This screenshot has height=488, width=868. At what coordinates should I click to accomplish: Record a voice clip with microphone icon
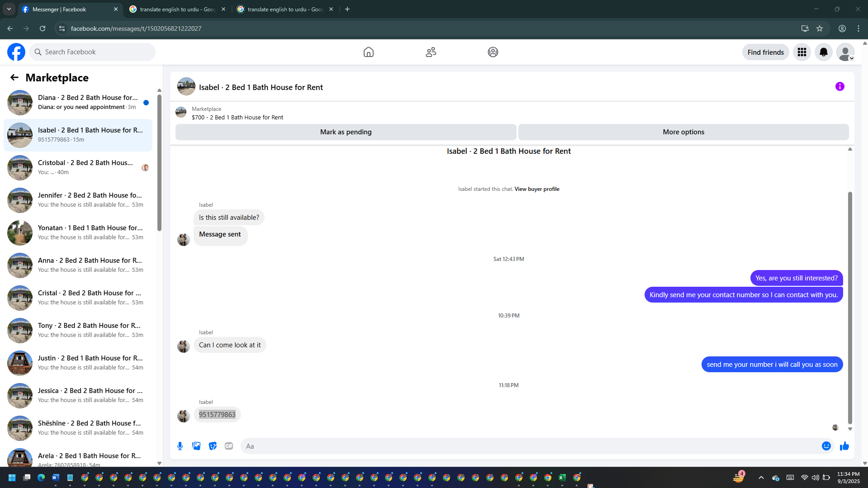[180, 446]
